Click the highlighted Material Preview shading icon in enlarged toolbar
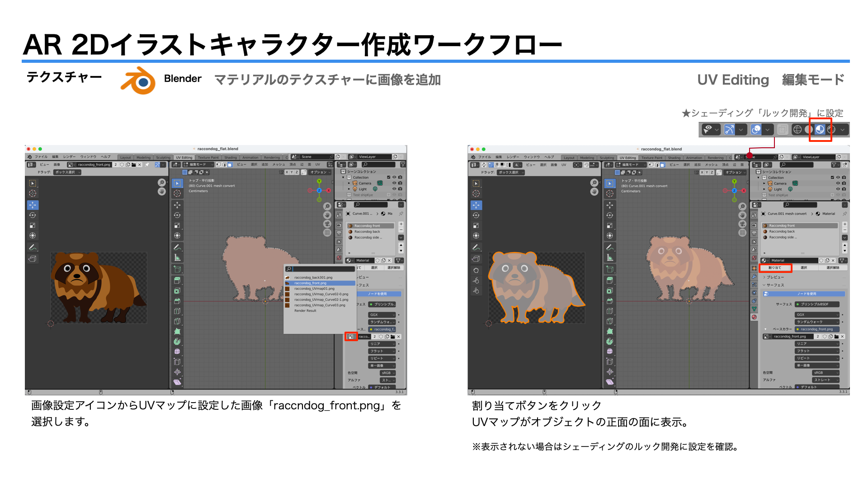Viewport: 868px width, 488px height. tap(820, 130)
